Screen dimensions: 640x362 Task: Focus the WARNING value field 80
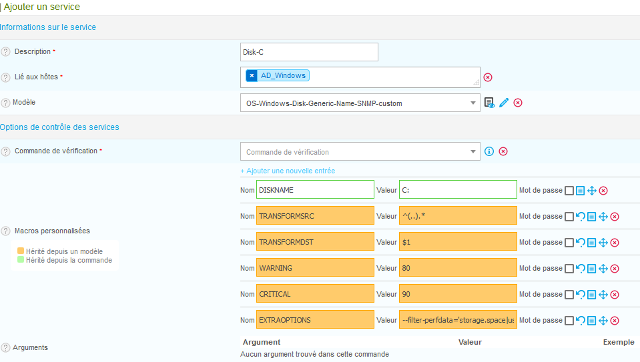pyautogui.click(x=458, y=268)
